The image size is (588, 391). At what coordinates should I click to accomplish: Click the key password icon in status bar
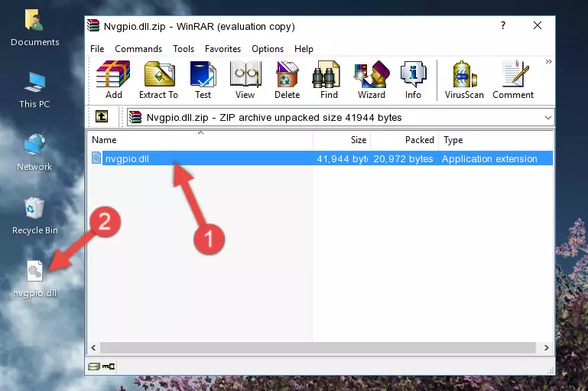pyautogui.click(x=109, y=367)
